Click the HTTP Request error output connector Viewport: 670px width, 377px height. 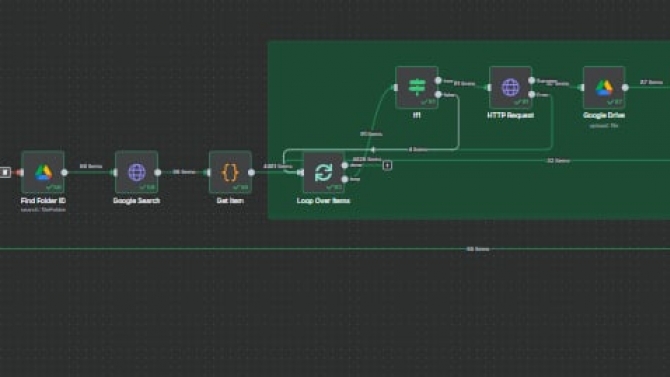[x=532, y=94]
